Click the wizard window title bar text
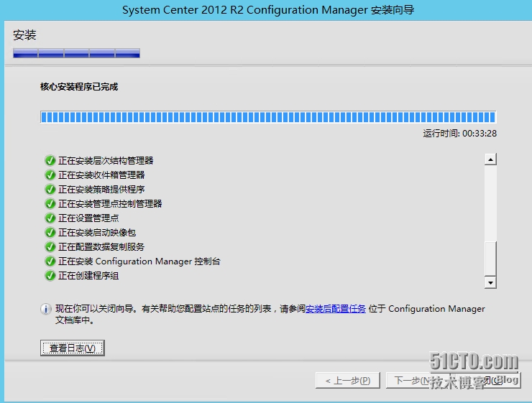 click(x=268, y=10)
